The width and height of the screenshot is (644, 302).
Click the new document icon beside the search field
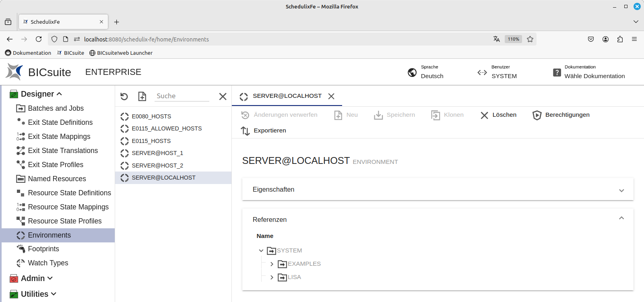coord(142,96)
